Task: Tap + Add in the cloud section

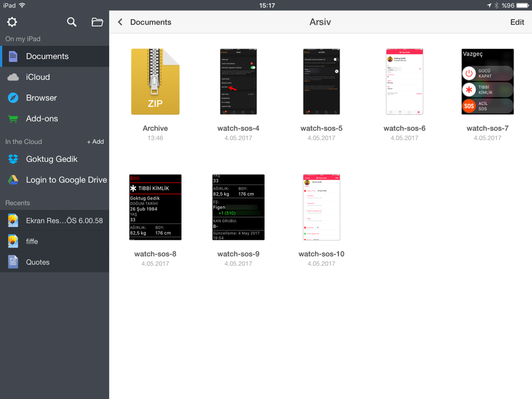Action: (95, 142)
